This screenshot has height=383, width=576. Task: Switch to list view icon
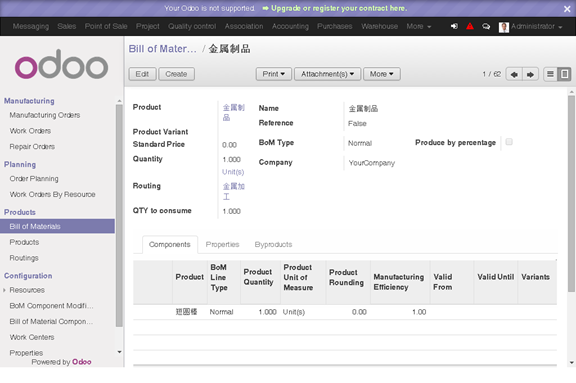point(550,74)
